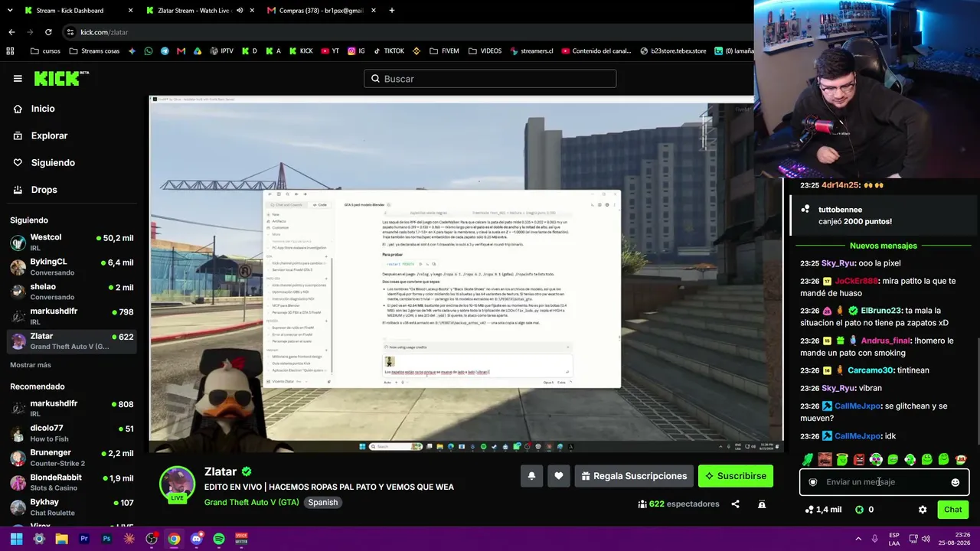Toggle the follow heart button for Zlatar
Viewport: 980px width, 551px height.
[559, 476]
